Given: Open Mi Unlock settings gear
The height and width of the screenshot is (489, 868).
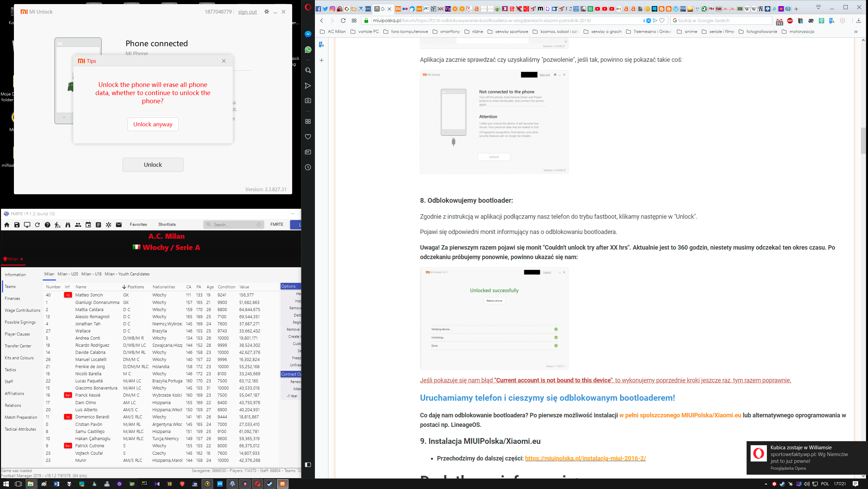Looking at the screenshot, I should pyautogui.click(x=267, y=12).
